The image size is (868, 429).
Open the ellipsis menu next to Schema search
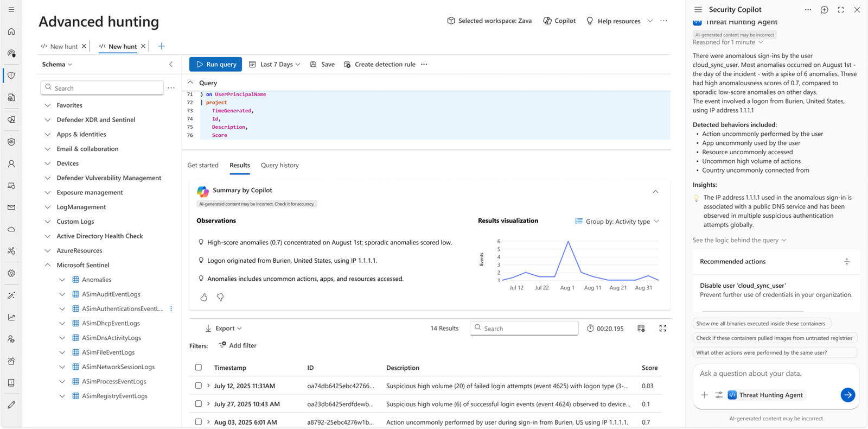pyautogui.click(x=171, y=88)
